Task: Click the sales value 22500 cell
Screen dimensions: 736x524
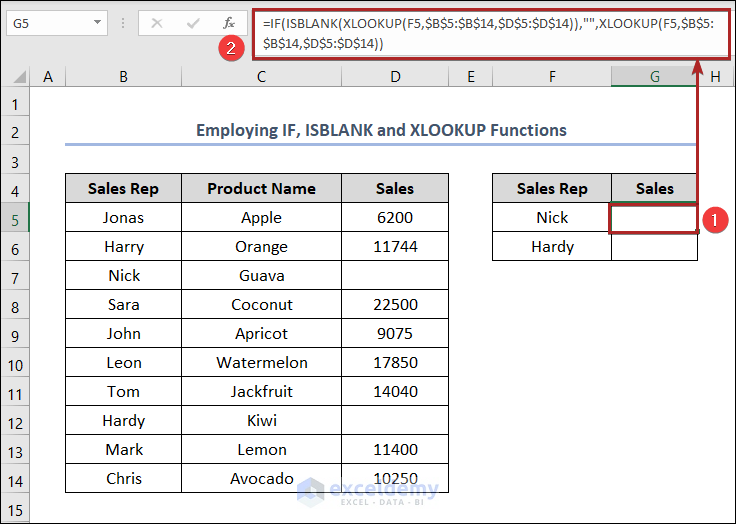Action: (x=395, y=305)
